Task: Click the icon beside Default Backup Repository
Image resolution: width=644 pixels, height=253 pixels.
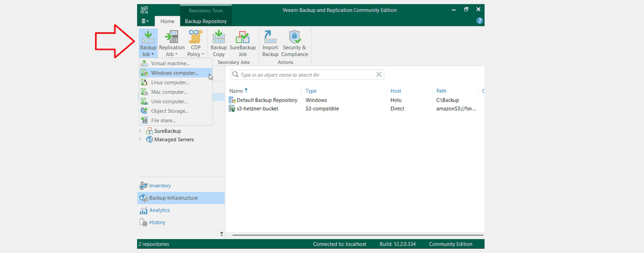Action: point(232,100)
